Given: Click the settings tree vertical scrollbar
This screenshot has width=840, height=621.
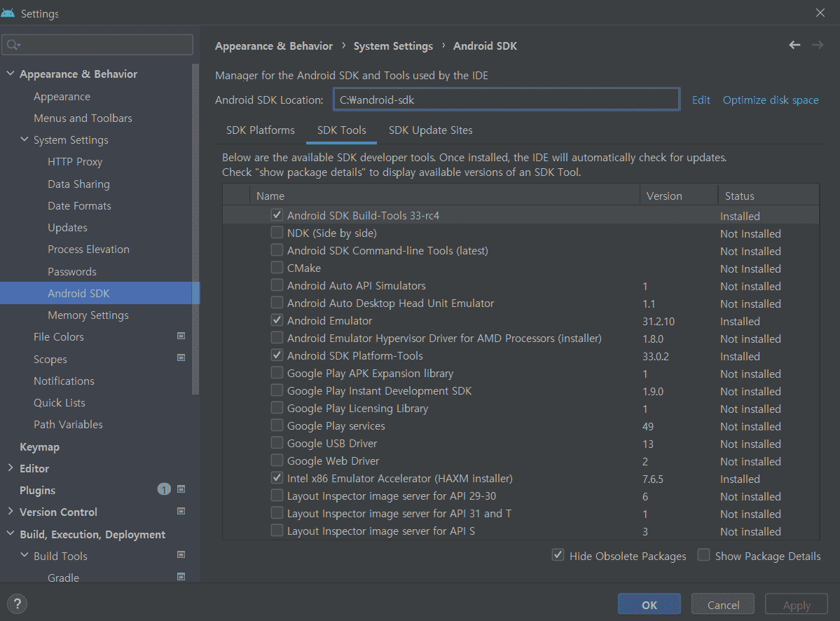Looking at the screenshot, I should [x=195, y=229].
